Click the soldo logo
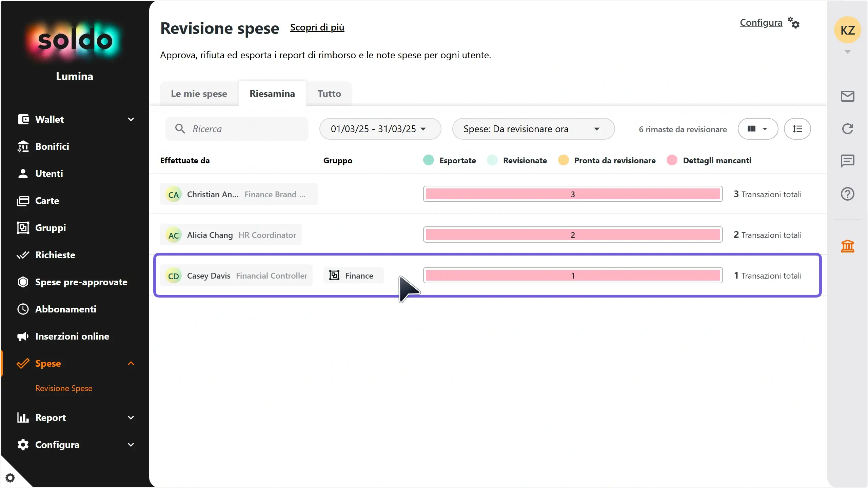 [x=75, y=41]
